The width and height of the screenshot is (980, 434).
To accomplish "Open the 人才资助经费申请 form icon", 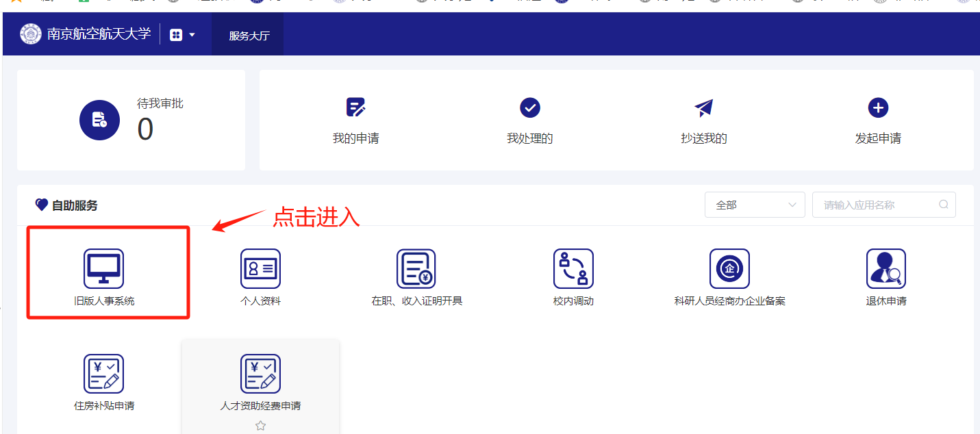I will pyautogui.click(x=260, y=374).
